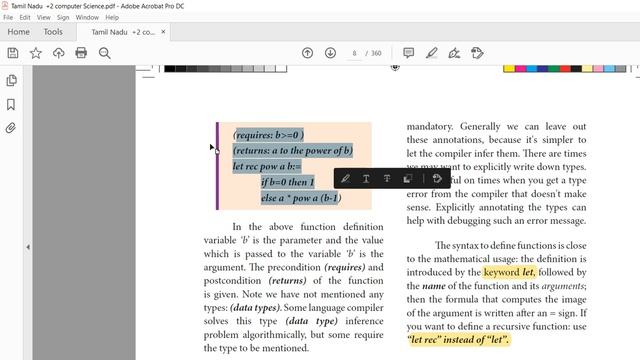Collapse the left navigation pane arrow
This screenshot has width=640, height=360.
(28, 247)
